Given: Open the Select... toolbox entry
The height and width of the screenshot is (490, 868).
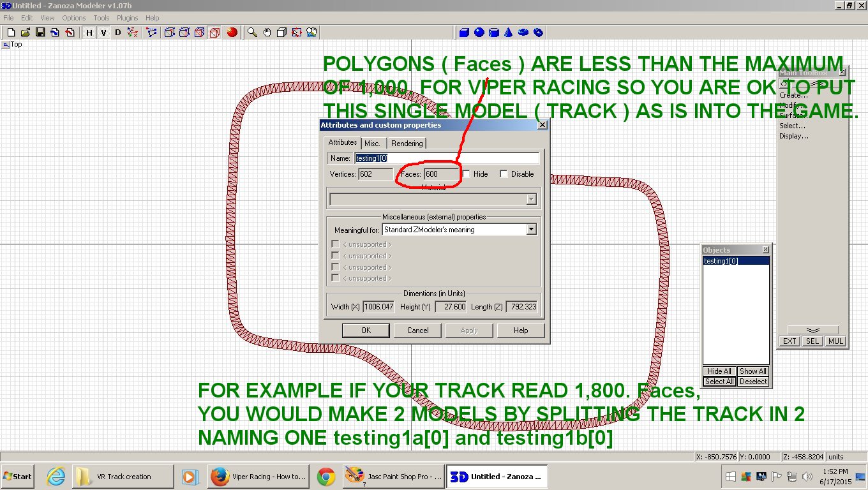Looking at the screenshot, I should (x=793, y=126).
